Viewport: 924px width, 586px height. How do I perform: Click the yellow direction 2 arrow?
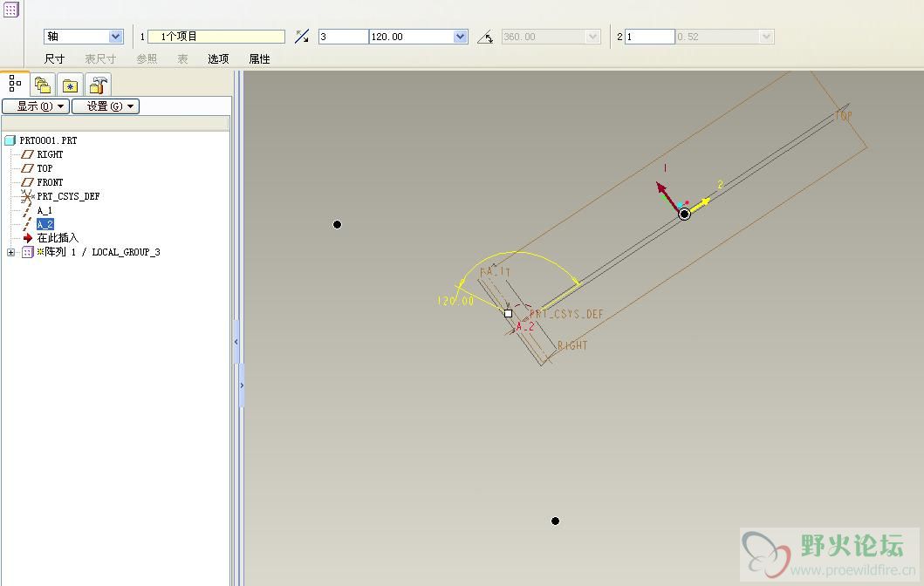tap(700, 205)
